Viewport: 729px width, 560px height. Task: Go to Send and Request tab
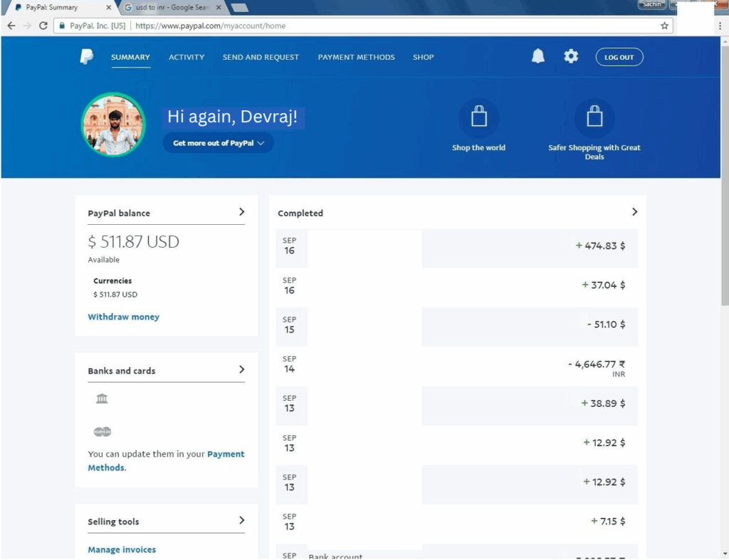click(261, 57)
